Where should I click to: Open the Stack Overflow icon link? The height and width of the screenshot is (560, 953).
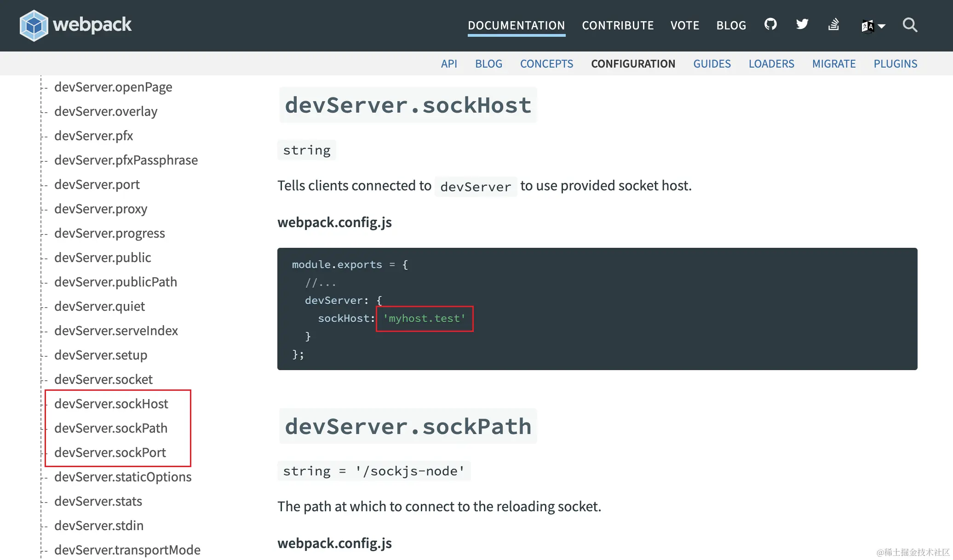[833, 24]
